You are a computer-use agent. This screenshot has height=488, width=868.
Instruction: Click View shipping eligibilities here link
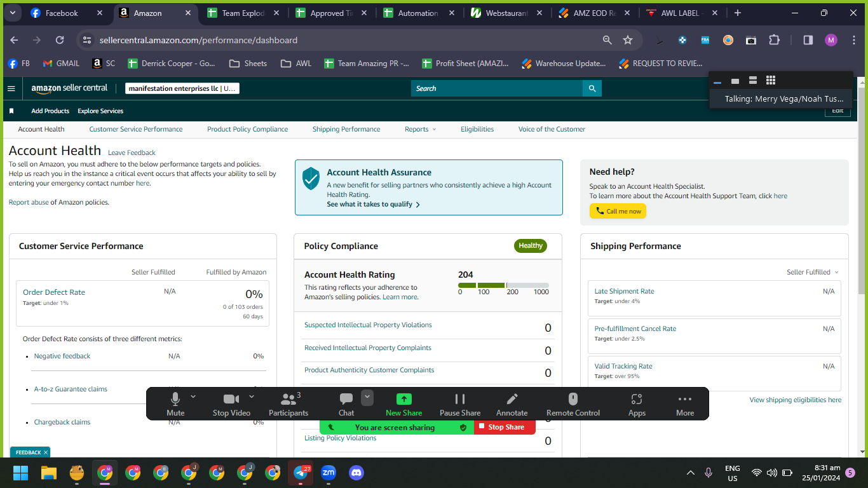click(795, 400)
